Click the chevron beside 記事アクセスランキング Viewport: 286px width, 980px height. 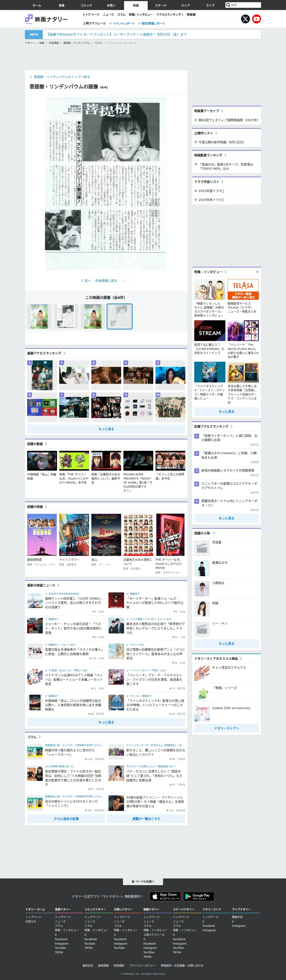pyautogui.click(x=232, y=427)
